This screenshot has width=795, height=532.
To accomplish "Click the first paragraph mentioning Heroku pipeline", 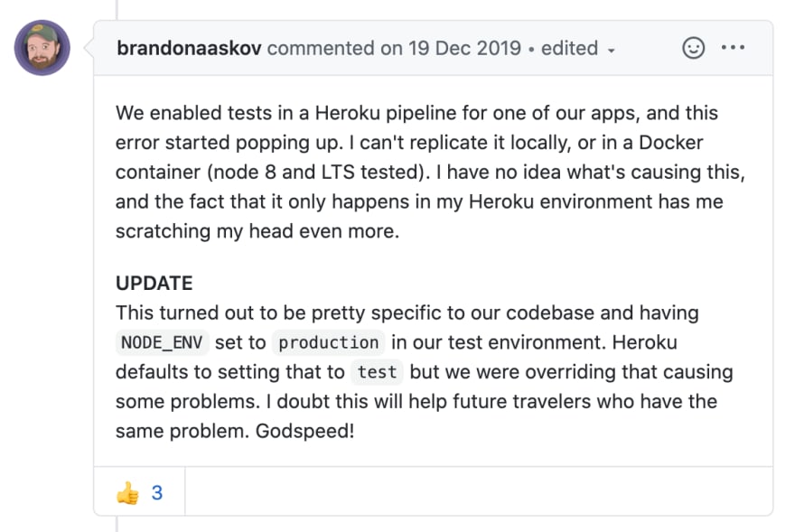I will (430, 172).
